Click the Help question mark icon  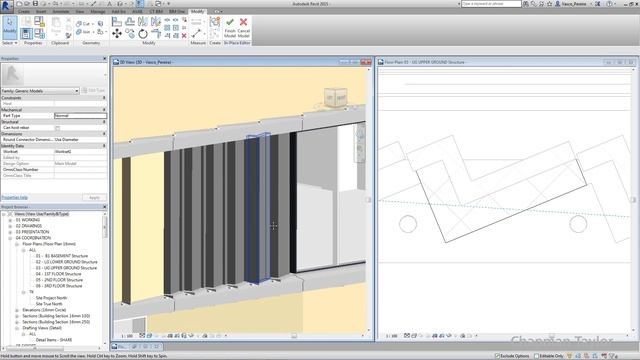pyautogui.click(x=609, y=4)
